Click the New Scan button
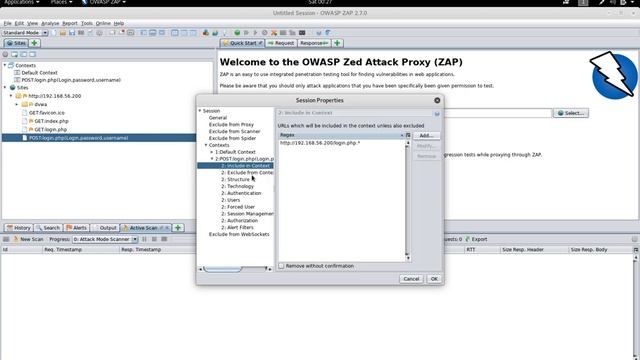The width and height of the screenshot is (640, 360). coord(28,239)
